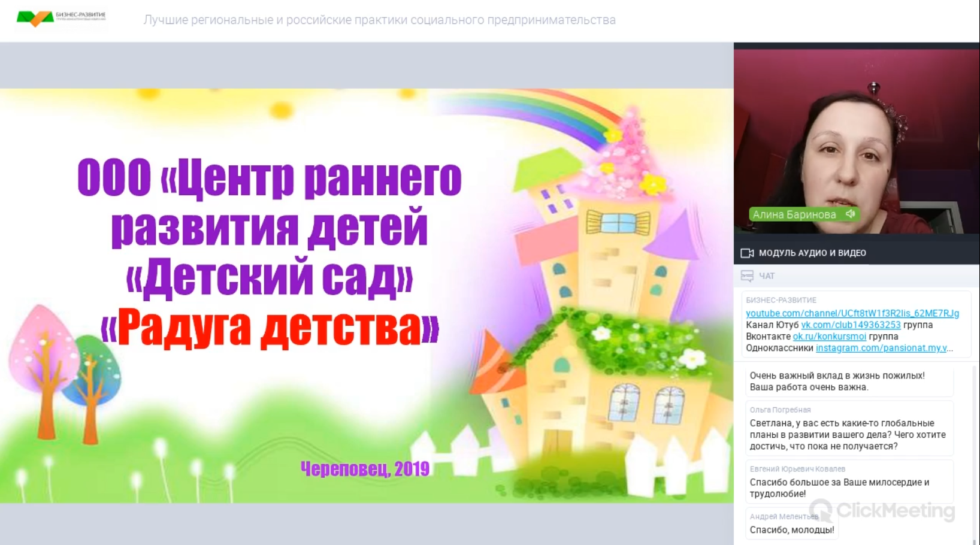The image size is (980, 545).
Task: Open the vk.com/club149363253 link
Action: click(851, 325)
